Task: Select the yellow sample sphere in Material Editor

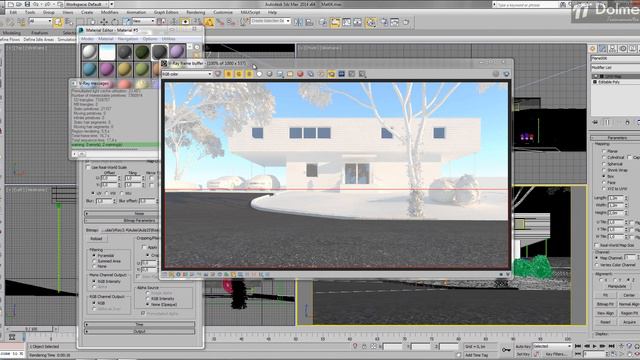Action: tap(124, 69)
